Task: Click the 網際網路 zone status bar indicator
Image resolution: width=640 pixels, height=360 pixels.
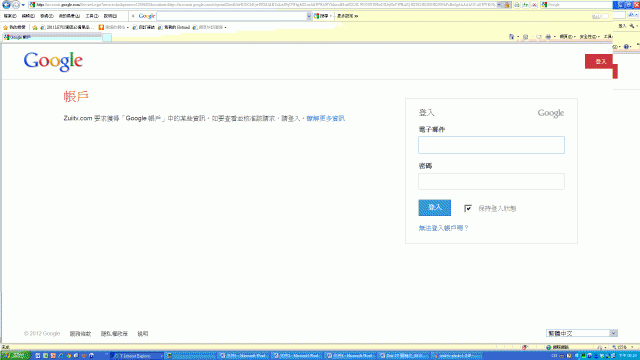Action: [x=558, y=347]
